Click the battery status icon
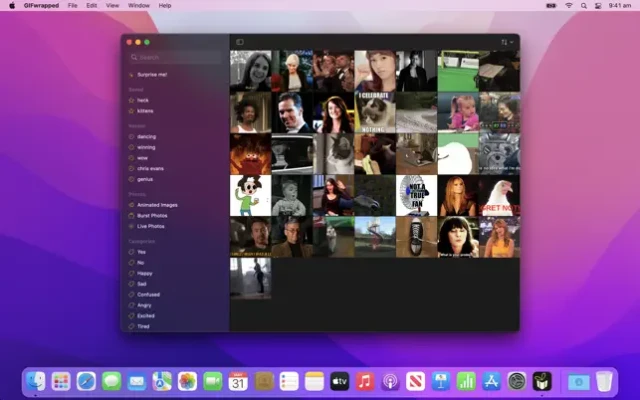The width and height of the screenshot is (640, 400). click(551, 5)
